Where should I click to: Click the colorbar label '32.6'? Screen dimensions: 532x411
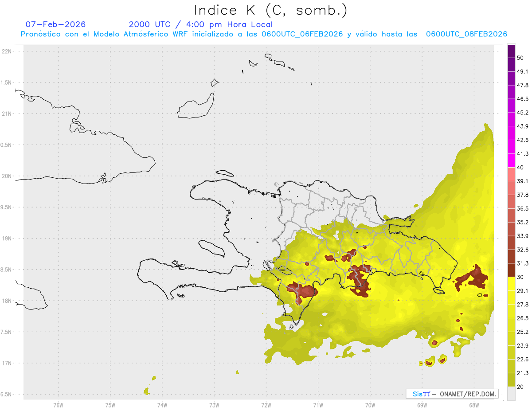pos(522,250)
